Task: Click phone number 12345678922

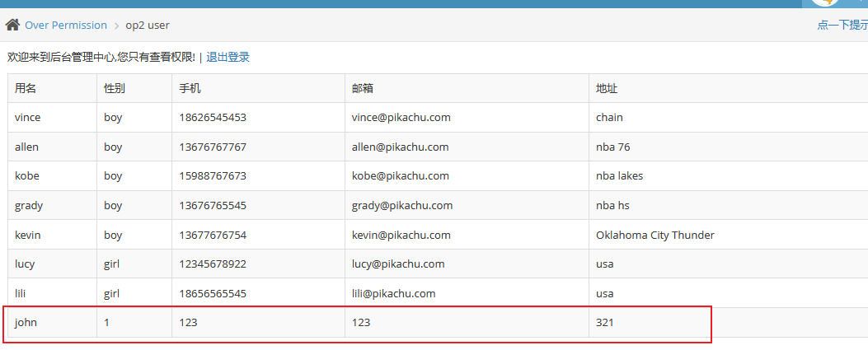Action: tap(213, 264)
